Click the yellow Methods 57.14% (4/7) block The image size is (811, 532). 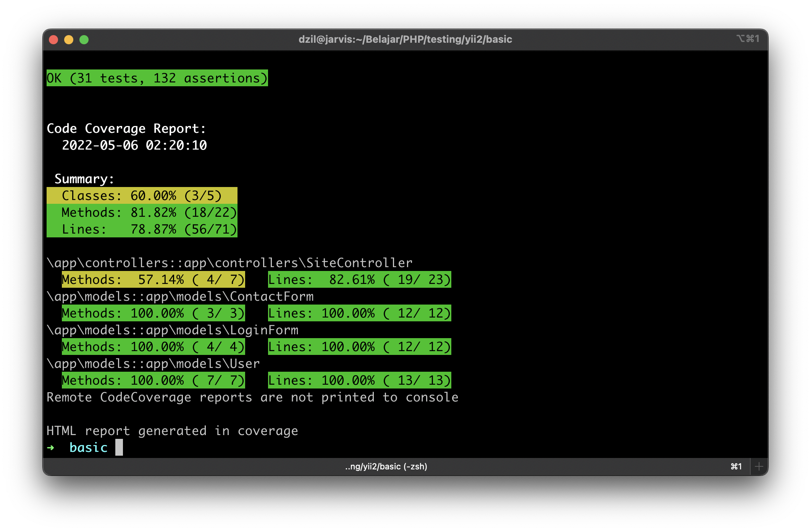(153, 280)
